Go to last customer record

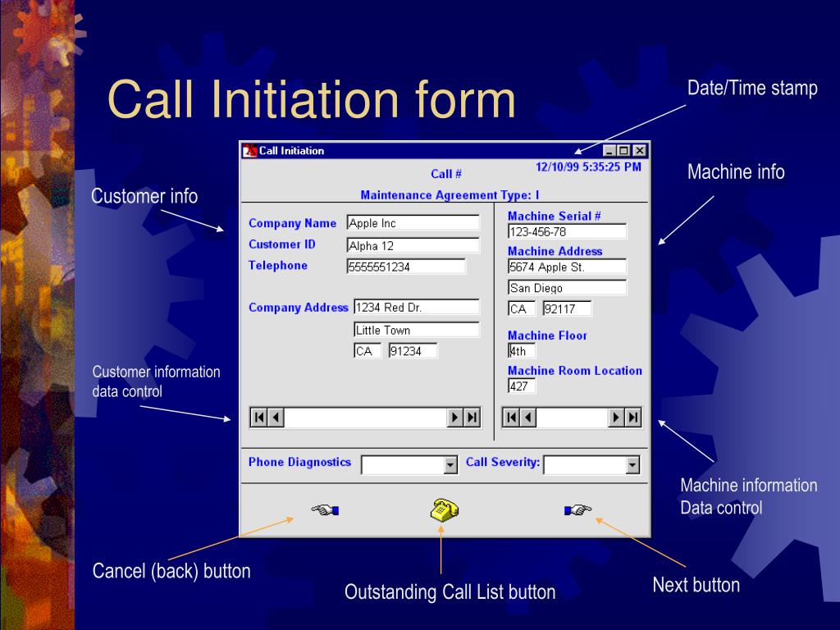[472, 418]
